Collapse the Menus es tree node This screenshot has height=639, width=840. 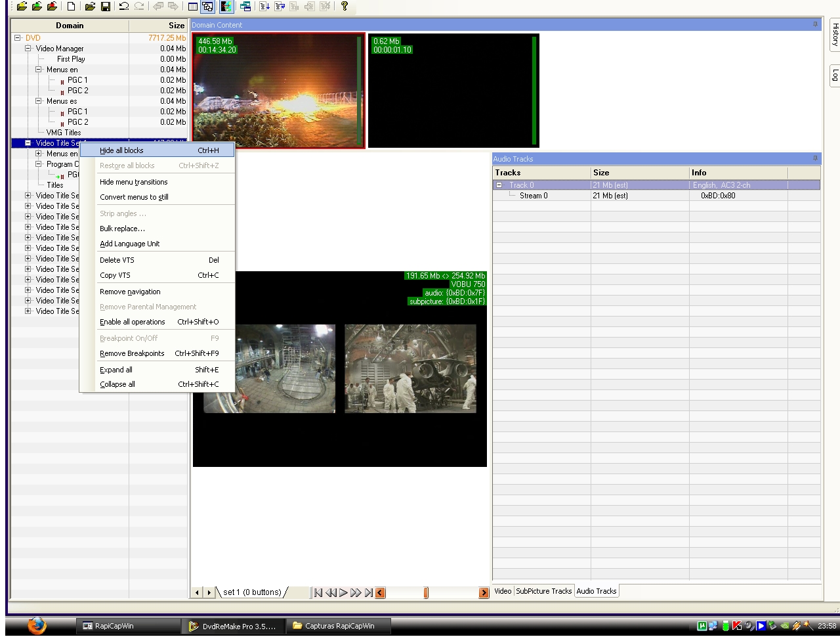pos(38,101)
